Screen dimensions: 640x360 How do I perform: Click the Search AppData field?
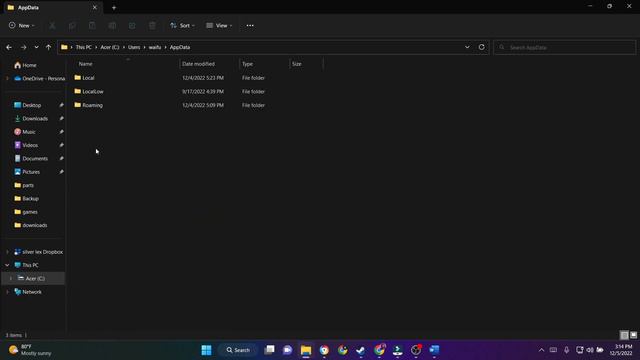coord(564,47)
